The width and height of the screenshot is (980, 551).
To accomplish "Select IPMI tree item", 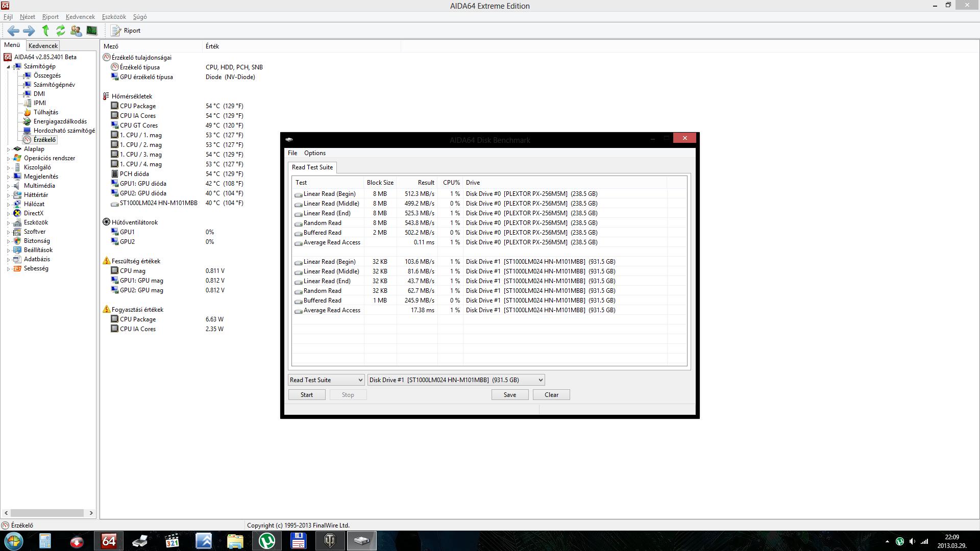I will (x=40, y=103).
